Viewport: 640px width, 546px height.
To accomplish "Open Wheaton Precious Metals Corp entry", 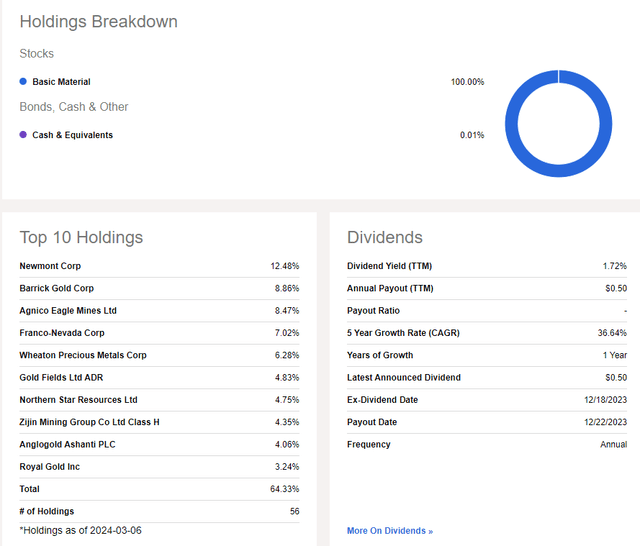I will click(x=83, y=355).
